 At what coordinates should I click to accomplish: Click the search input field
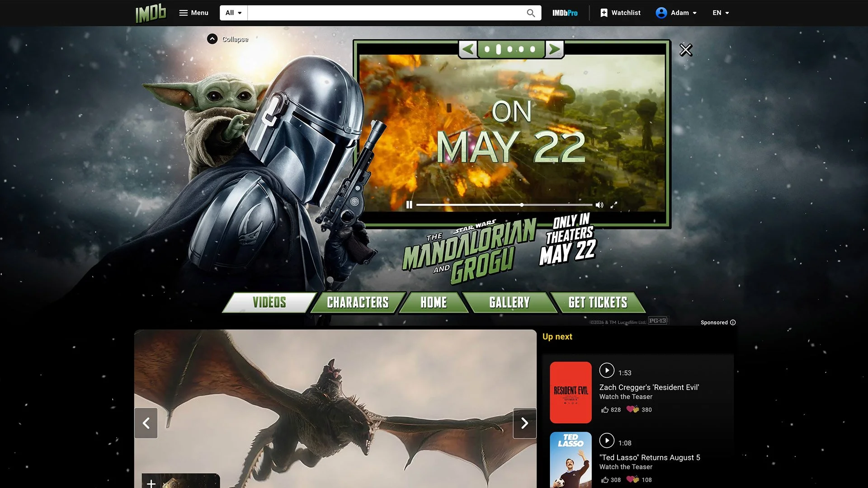(x=384, y=13)
